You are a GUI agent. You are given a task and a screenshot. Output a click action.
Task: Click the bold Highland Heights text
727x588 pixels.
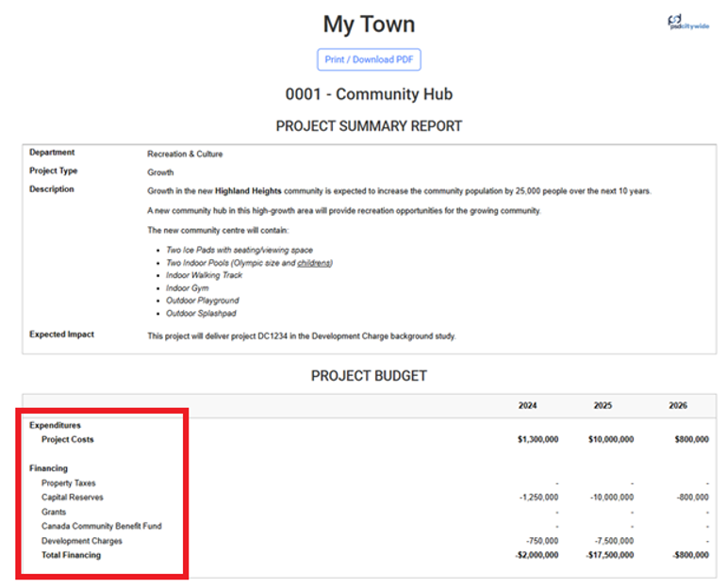pos(248,191)
